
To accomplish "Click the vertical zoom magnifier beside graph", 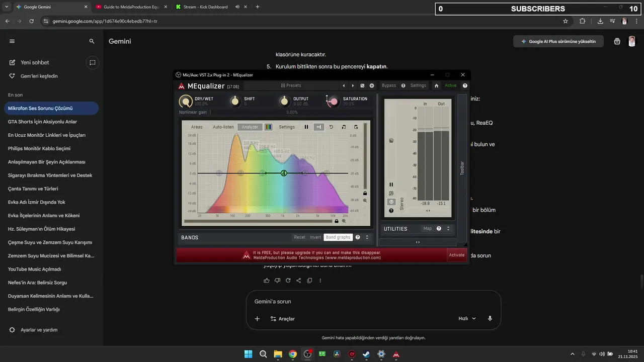I will pos(365,200).
